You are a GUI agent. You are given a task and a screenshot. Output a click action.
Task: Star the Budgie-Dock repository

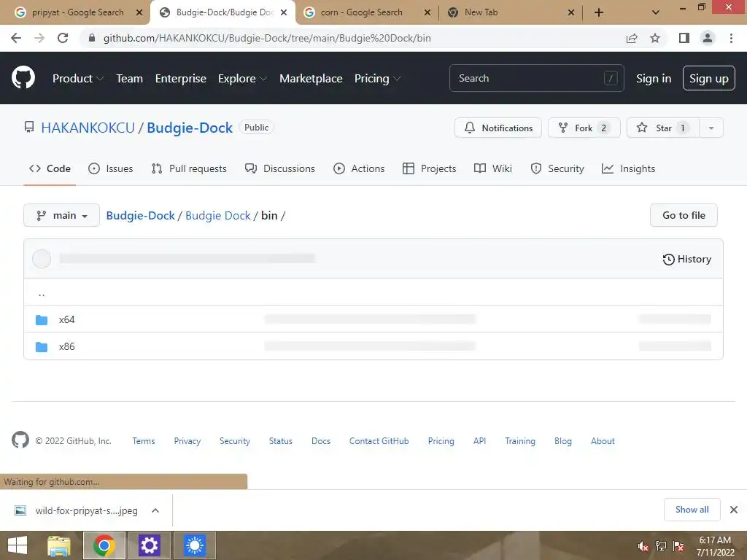pyautogui.click(x=663, y=128)
